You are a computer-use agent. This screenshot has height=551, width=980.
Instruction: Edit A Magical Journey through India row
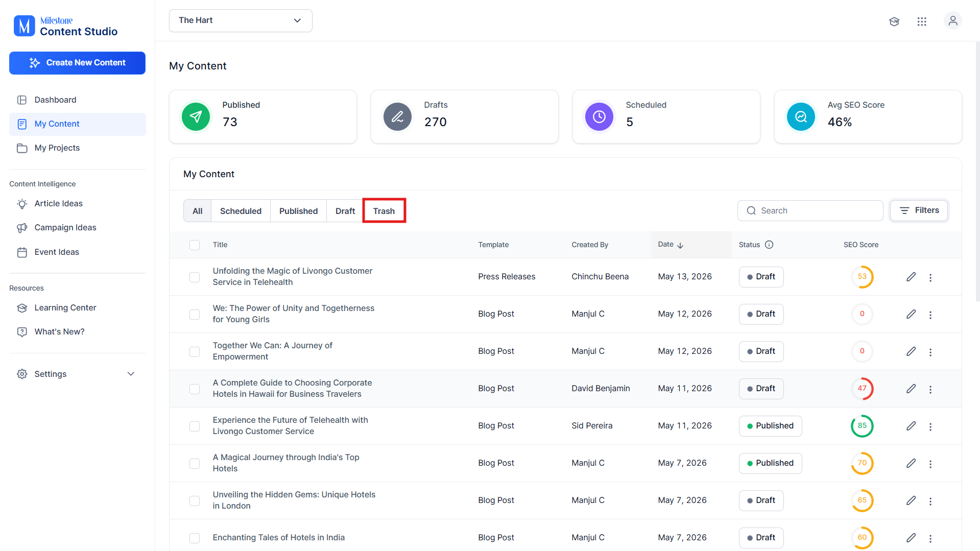[x=911, y=463]
